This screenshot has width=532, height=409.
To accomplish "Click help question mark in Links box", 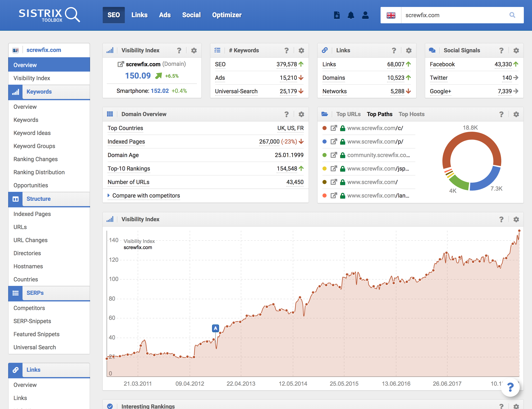I will tap(394, 50).
